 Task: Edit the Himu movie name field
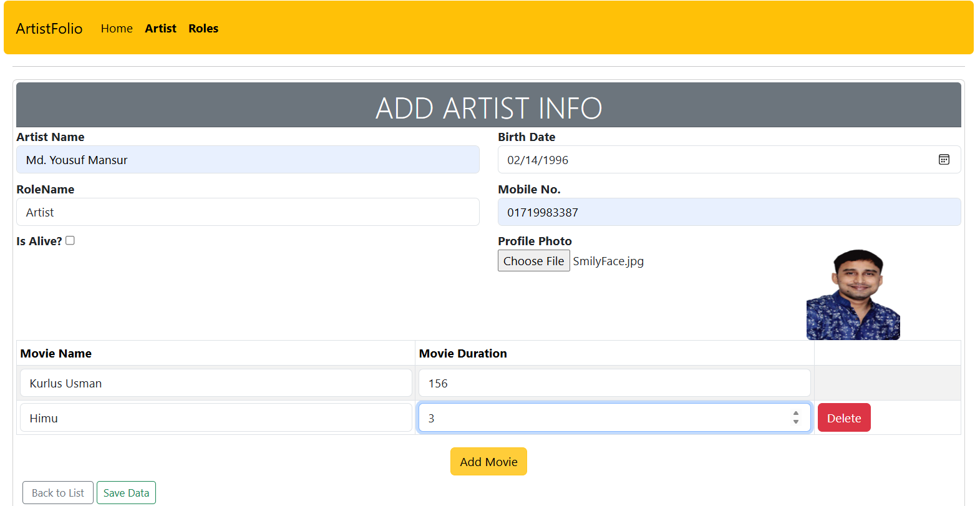pos(216,418)
